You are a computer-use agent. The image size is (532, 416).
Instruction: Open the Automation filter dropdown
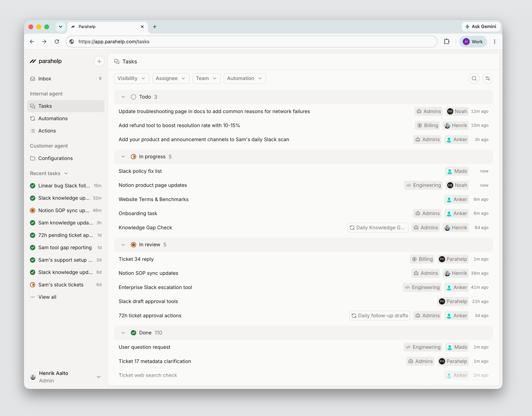(245, 78)
